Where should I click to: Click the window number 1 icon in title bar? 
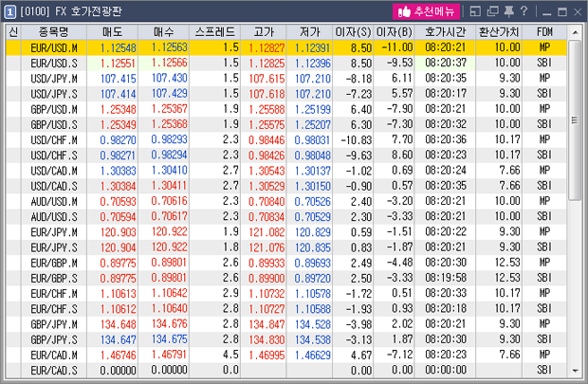(x=9, y=12)
